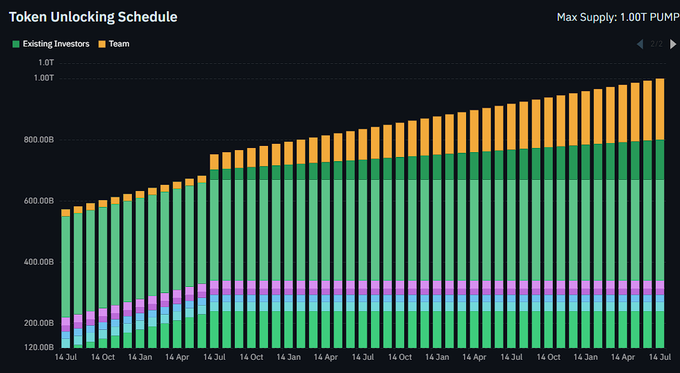The width and height of the screenshot is (680, 373).
Task: Select the final tallest bar's orange Team segment
Action: click(660, 109)
